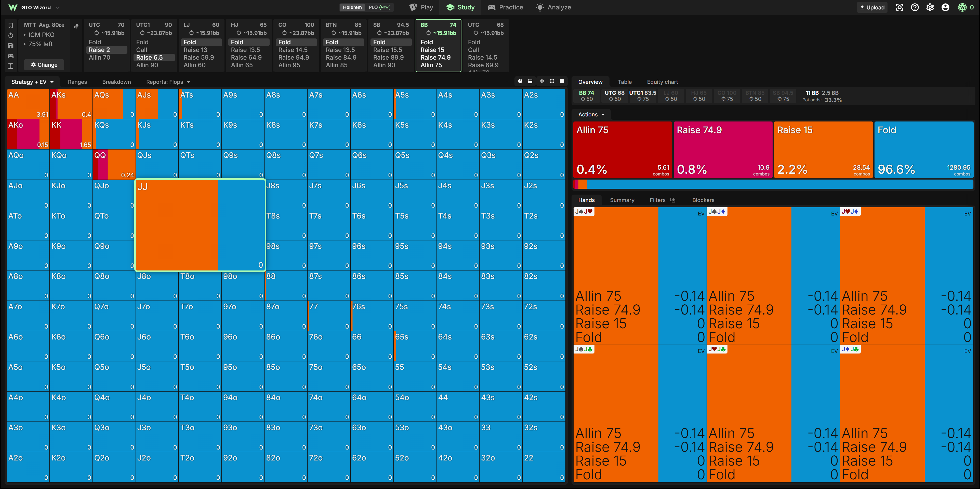The width and height of the screenshot is (980, 489).
Task: Open the Blockers tab
Action: click(x=703, y=200)
